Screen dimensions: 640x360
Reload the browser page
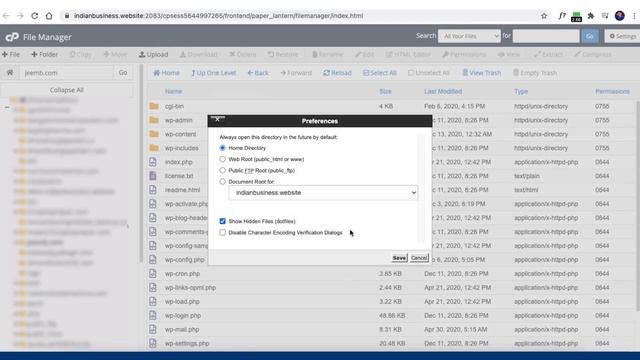click(x=35, y=16)
